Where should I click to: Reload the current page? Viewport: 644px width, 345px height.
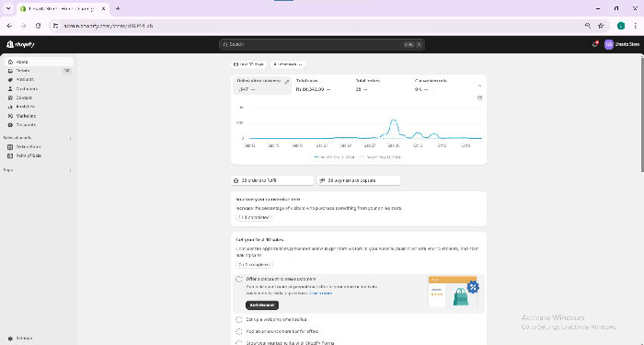pyautogui.click(x=39, y=26)
